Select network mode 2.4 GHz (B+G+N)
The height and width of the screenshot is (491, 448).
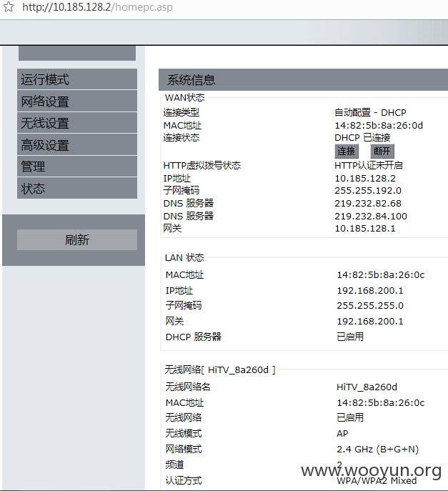pyautogui.click(x=378, y=450)
